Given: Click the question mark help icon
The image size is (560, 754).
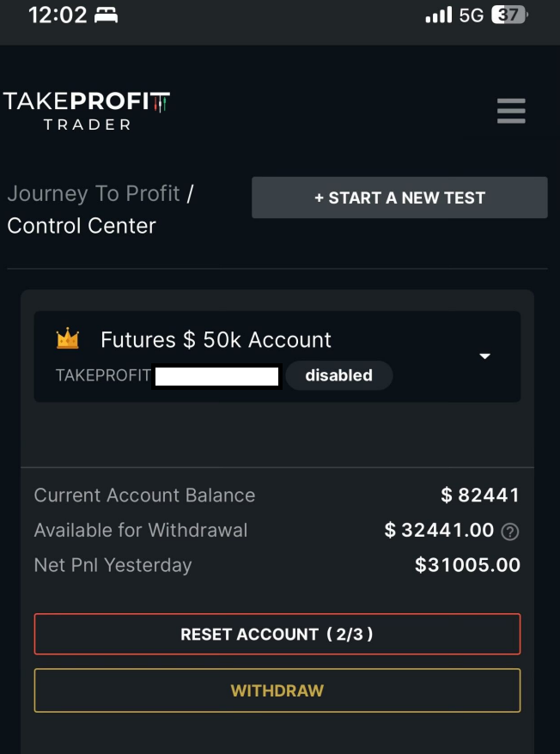Looking at the screenshot, I should [x=510, y=532].
